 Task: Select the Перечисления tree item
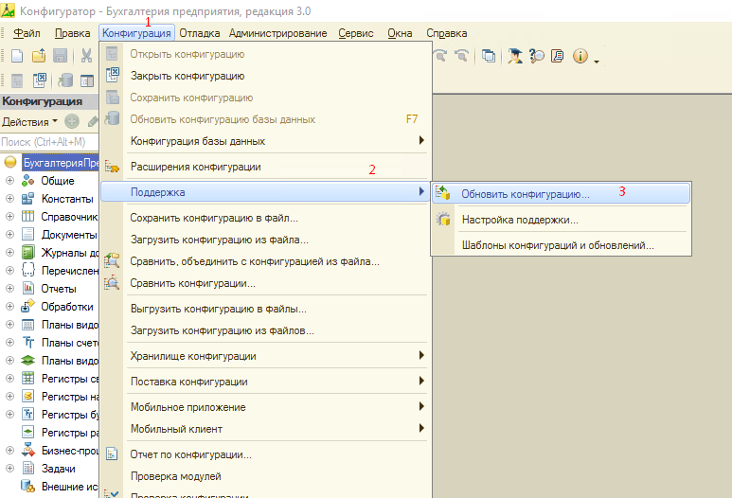70,271
